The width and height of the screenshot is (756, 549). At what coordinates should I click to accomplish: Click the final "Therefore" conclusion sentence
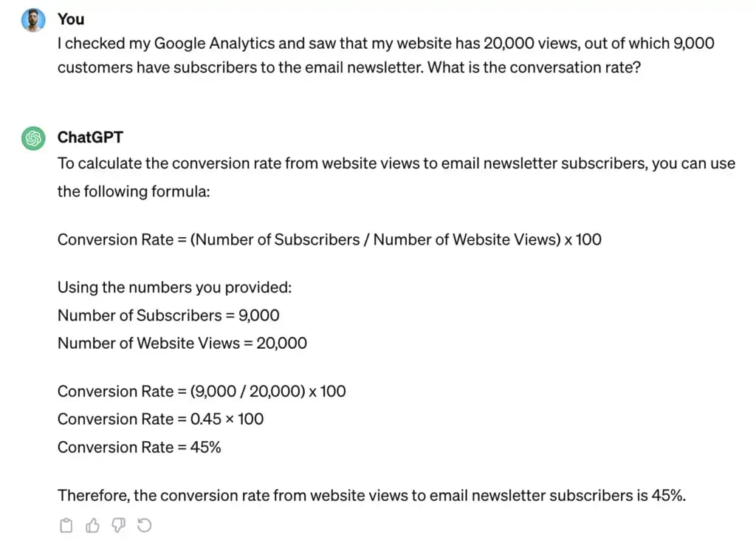pos(372,496)
